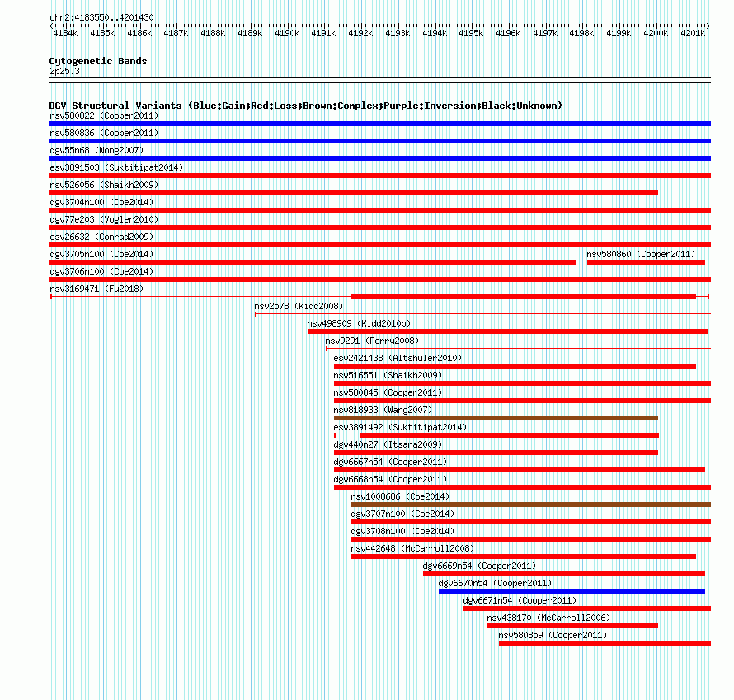Viewport: 734px width, 700px height.
Task: Click dgv6670n54 (Cooper2011) label
Action: [x=495, y=583]
